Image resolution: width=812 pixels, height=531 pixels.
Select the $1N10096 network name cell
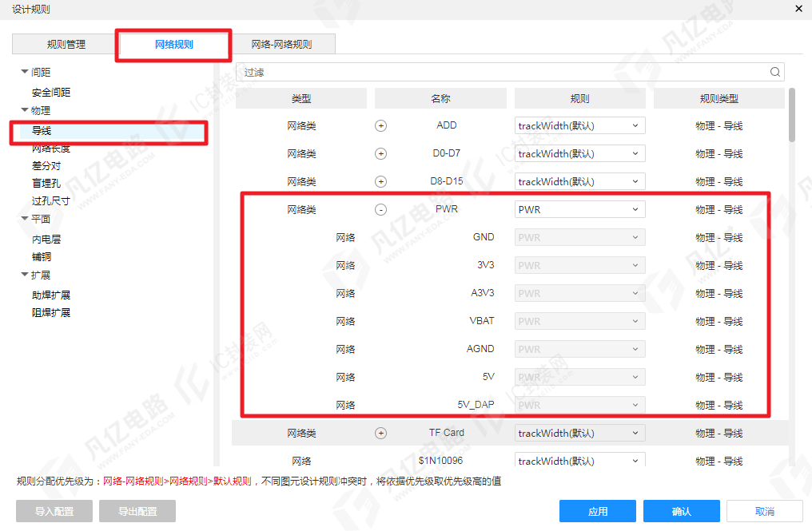[x=440, y=460]
